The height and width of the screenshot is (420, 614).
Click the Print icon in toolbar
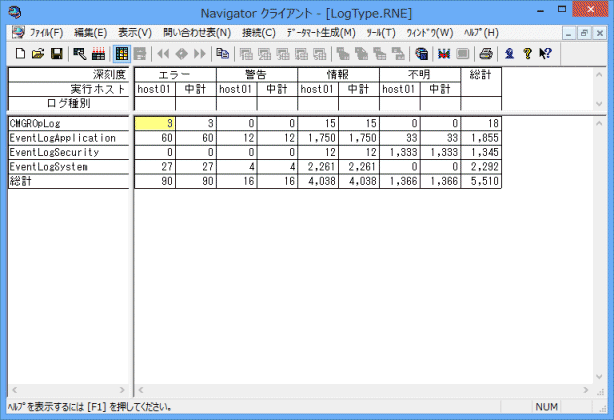click(486, 53)
